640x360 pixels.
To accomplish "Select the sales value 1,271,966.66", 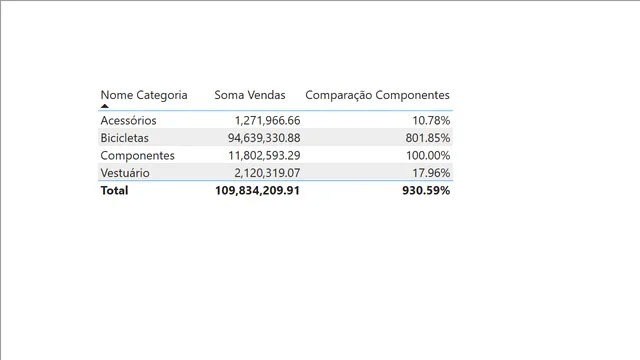I will click(267, 120).
